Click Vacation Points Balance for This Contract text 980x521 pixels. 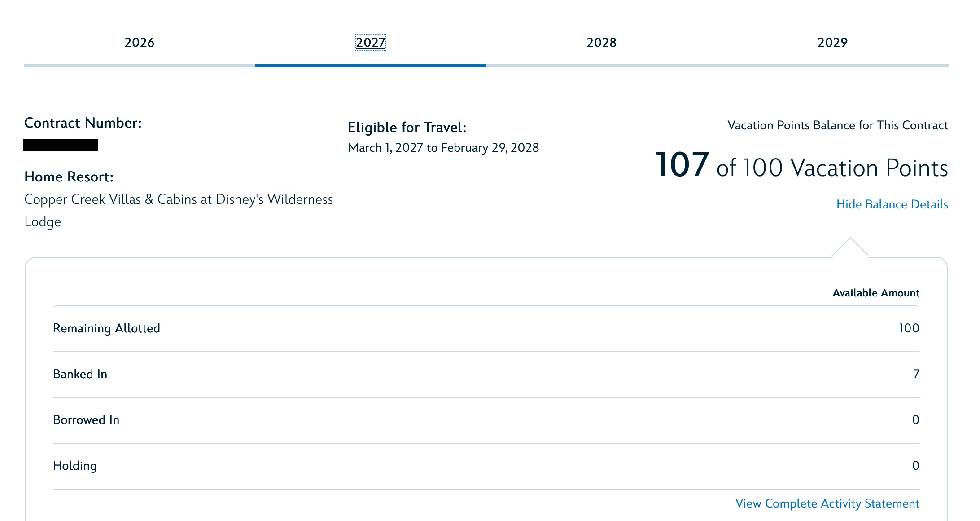[838, 125]
